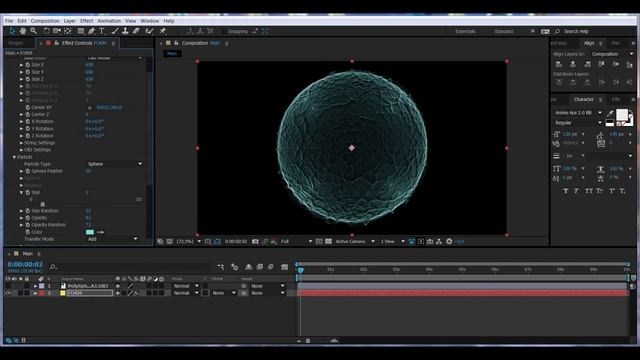Click the Particle Color swatch

pos(90,232)
